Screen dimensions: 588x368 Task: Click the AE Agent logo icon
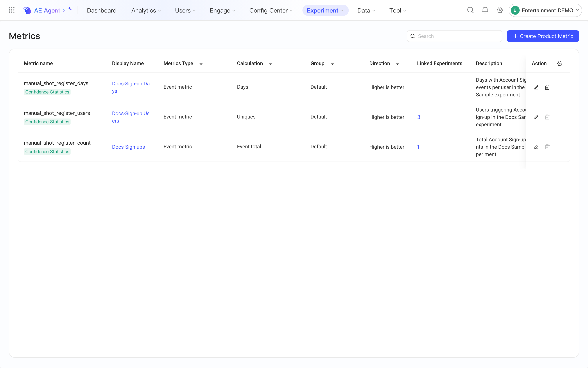tap(27, 10)
